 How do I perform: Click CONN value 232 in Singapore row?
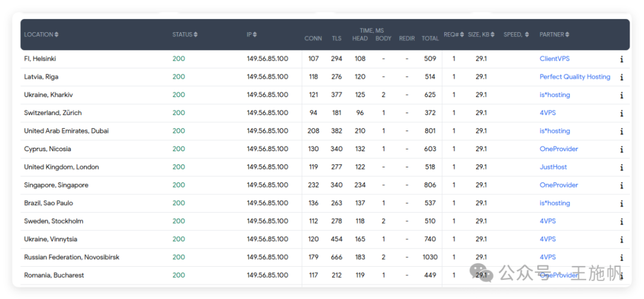click(x=313, y=185)
